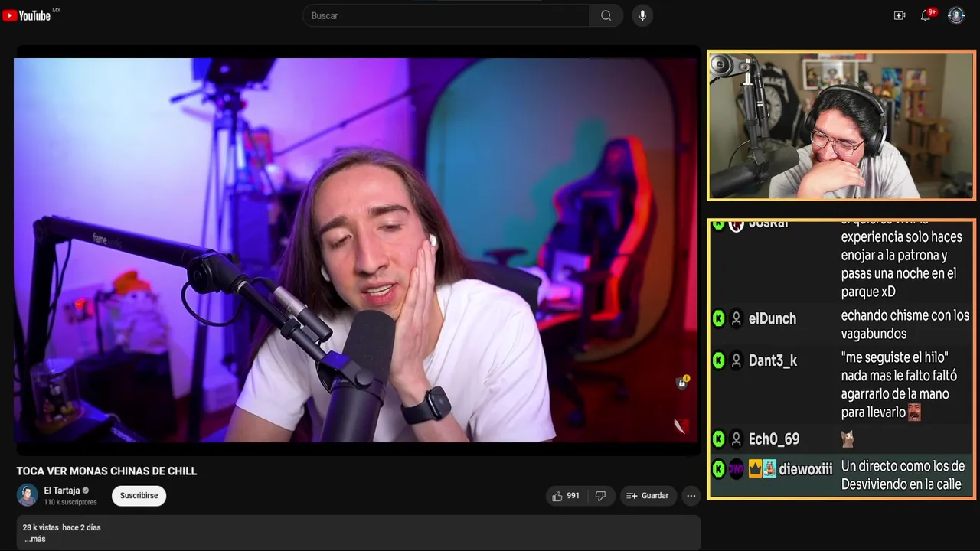Click the chat username diewoxiii
980x551 pixels.
click(805, 469)
